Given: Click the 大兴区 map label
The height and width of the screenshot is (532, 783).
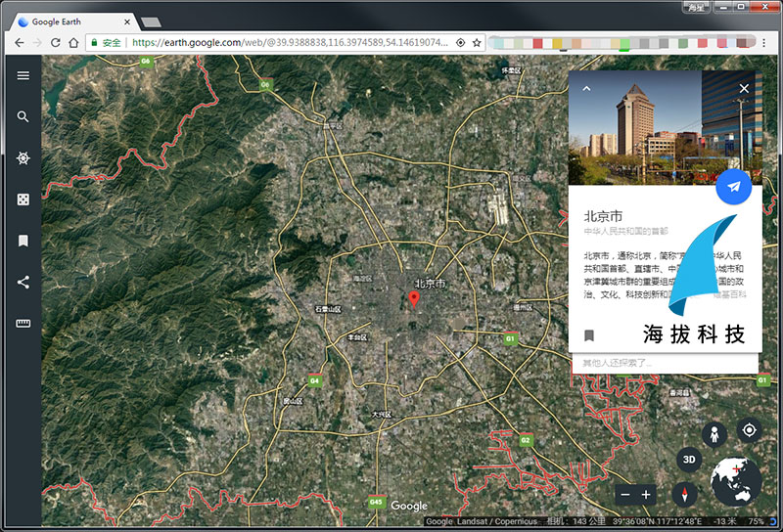Looking at the screenshot, I should pyautogui.click(x=382, y=415).
